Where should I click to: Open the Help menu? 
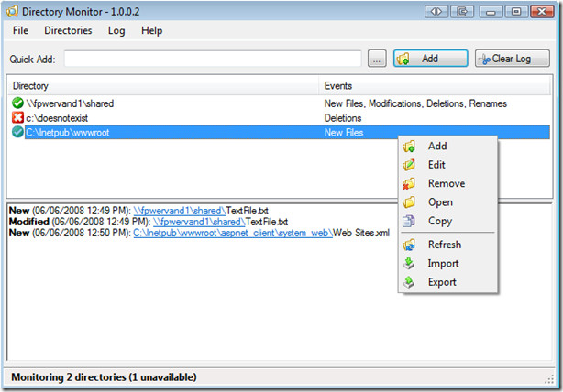[152, 31]
